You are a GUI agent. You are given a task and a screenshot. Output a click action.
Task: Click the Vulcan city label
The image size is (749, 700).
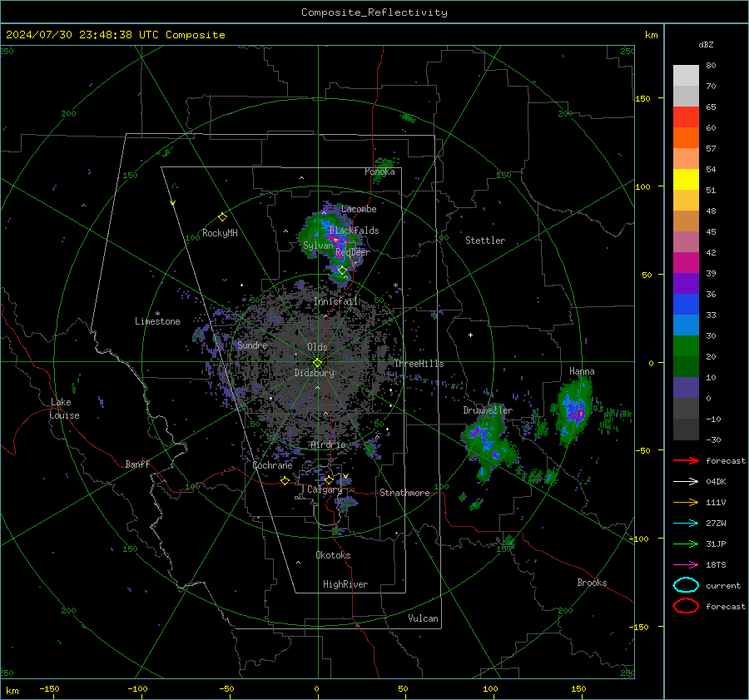pos(423,618)
